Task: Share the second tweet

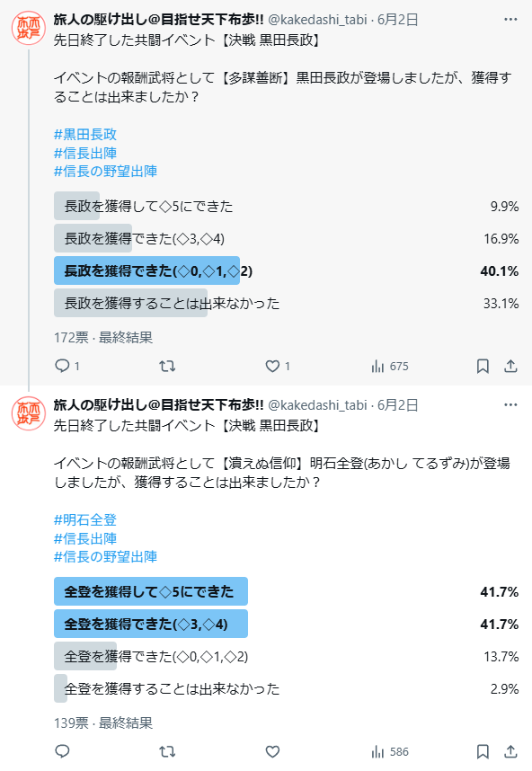Action: pyautogui.click(x=510, y=751)
